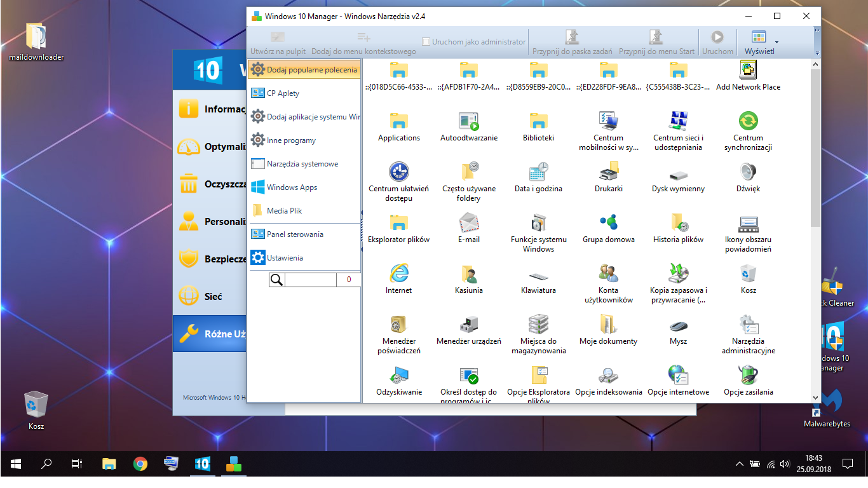Open Miejsca do magazynowania icon

[539, 324]
